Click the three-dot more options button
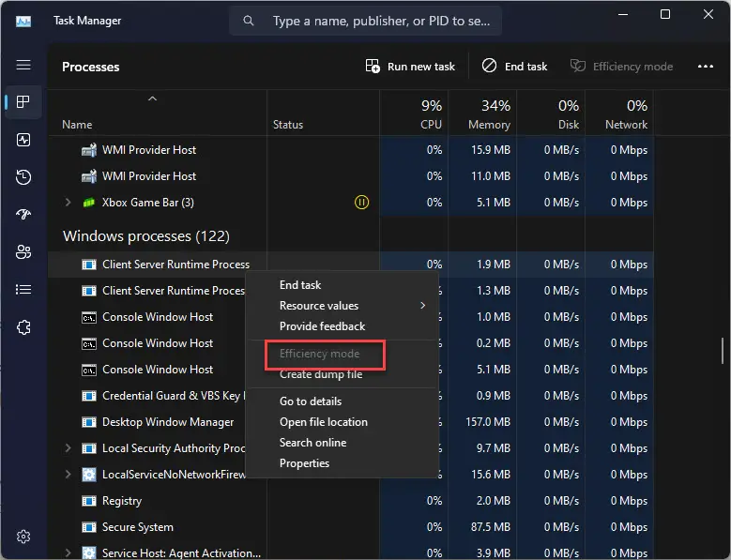 [706, 67]
